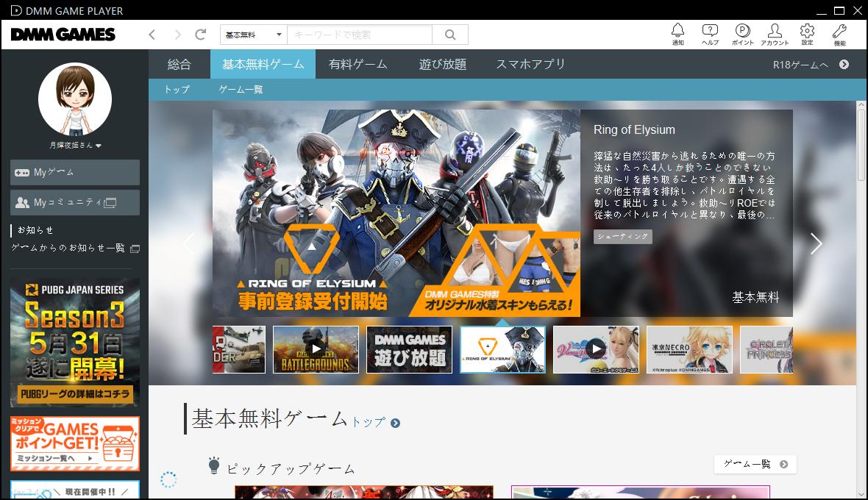
Task: Open ゲームからのお知らせ一覧 link
Action: point(68,249)
